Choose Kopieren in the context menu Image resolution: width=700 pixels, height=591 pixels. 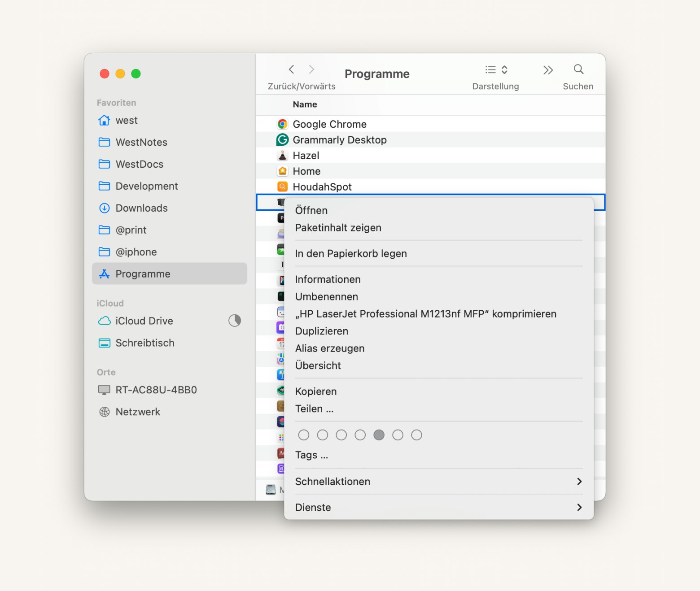click(x=439, y=391)
